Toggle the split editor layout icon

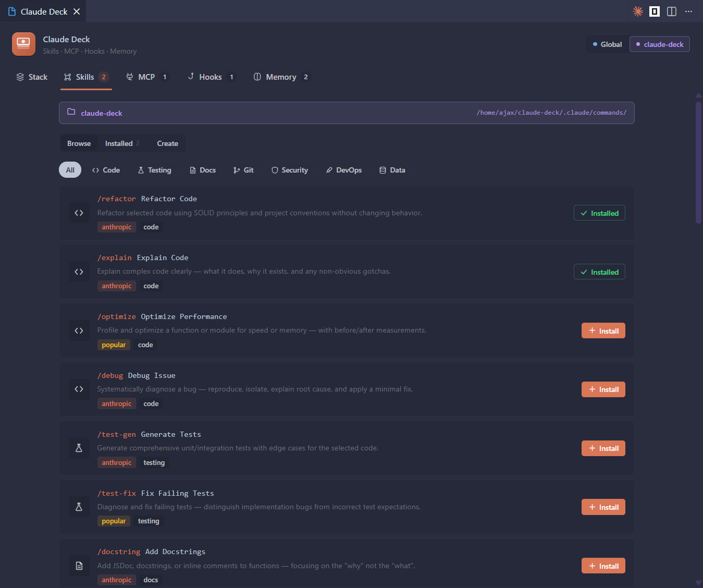(672, 11)
